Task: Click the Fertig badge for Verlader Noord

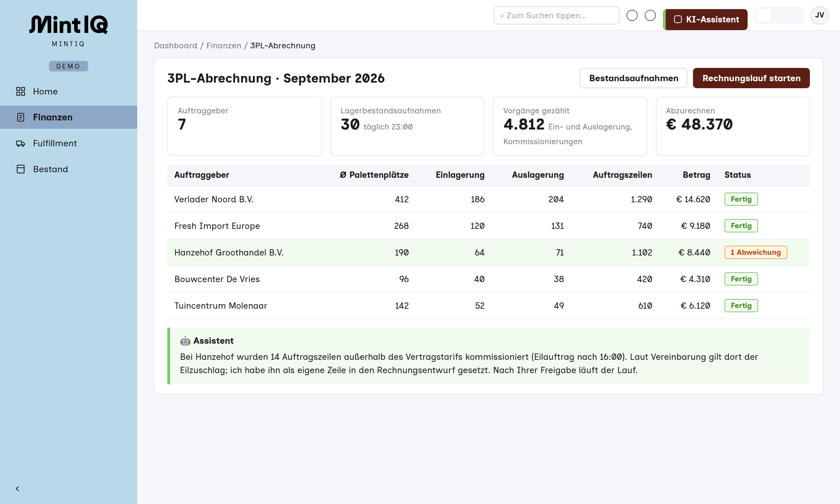Action: coord(741,199)
